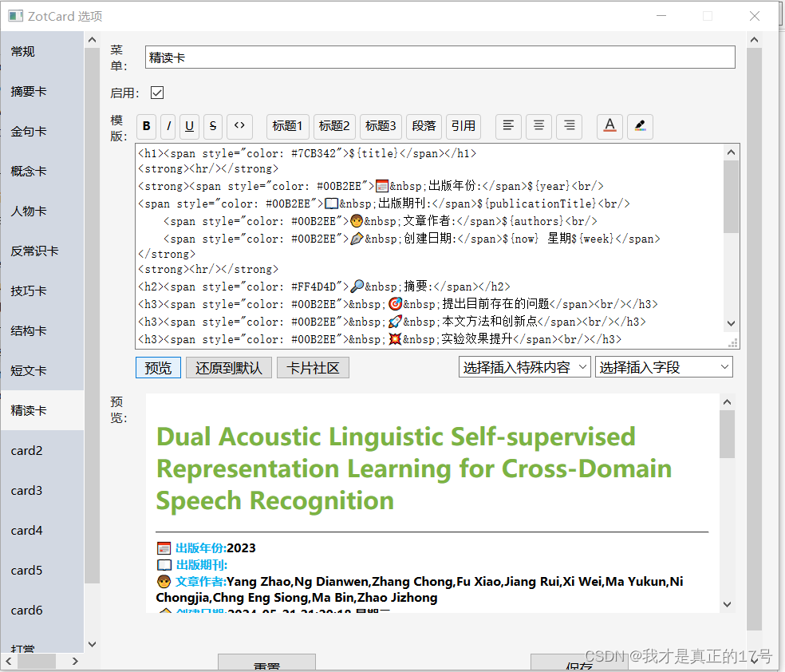
Task: Open 卡片社区 button
Action: tap(313, 368)
